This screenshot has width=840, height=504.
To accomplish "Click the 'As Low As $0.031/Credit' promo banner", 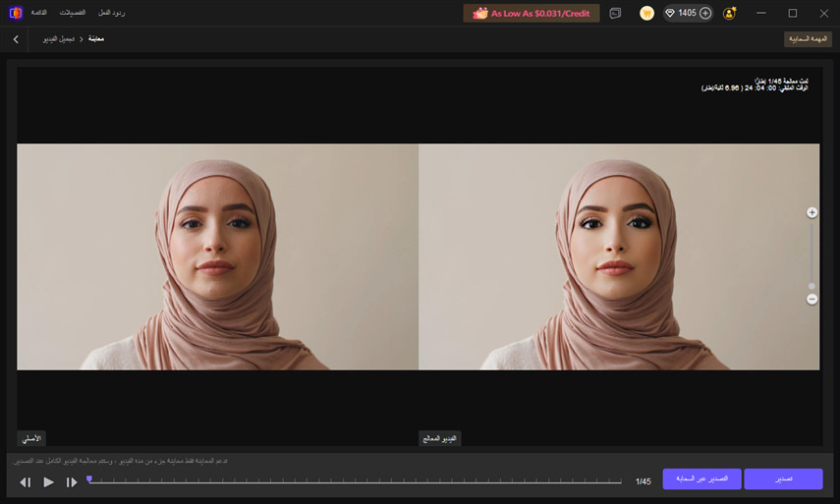I will pyautogui.click(x=531, y=14).
